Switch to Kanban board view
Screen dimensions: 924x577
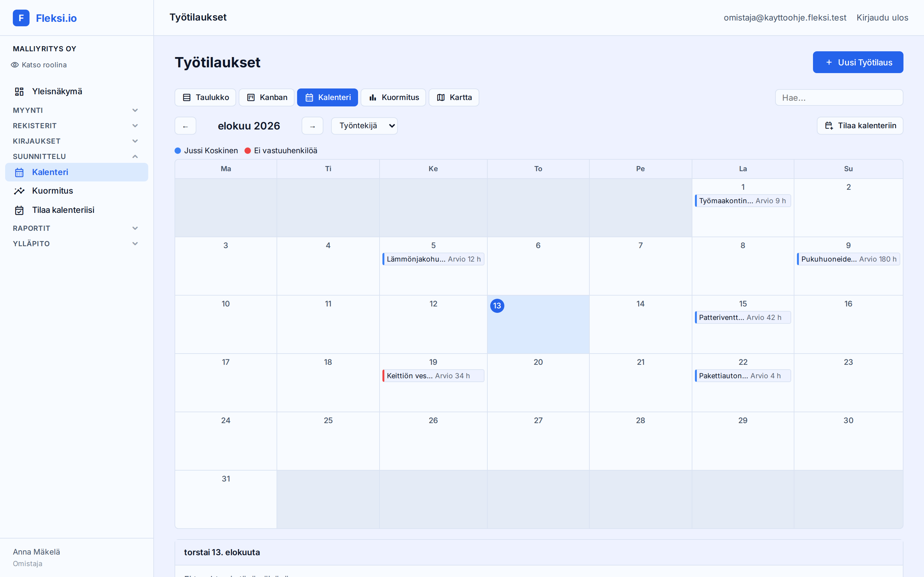[x=267, y=97]
